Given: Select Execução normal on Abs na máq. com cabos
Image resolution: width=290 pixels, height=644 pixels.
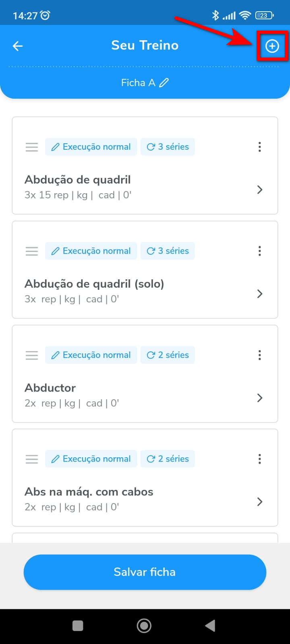Looking at the screenshot, I should (91, 459).
